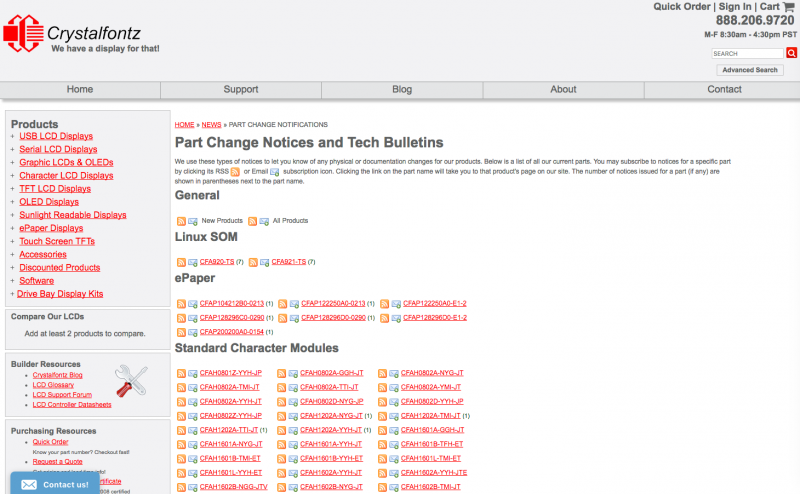Click inside the SEARCH input field
The width and height of the screenshot is (800, 494).
[x=747, y=53]
